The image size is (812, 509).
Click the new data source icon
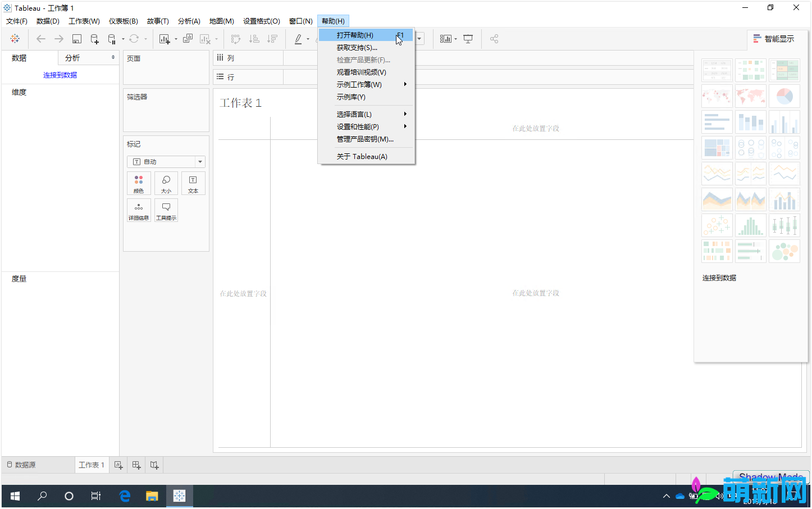[x=94, y=39]
